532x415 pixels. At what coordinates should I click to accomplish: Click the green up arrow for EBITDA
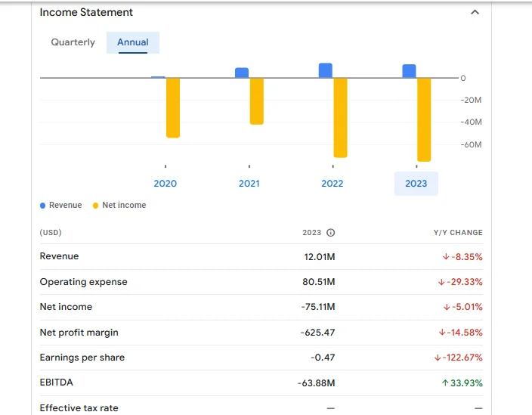tap(445, 383)
